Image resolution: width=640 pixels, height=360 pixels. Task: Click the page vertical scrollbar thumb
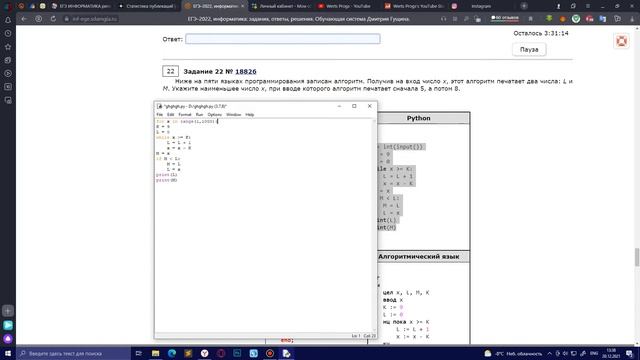(637, 257)
